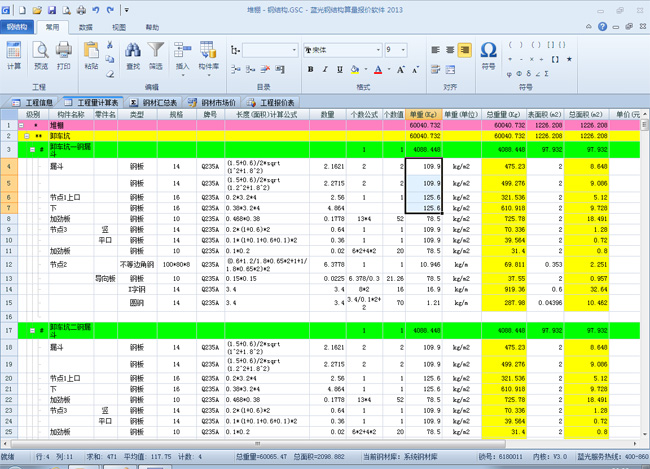
Task: Switch to the 数据 ribbon tab
Action: (86, 28)
